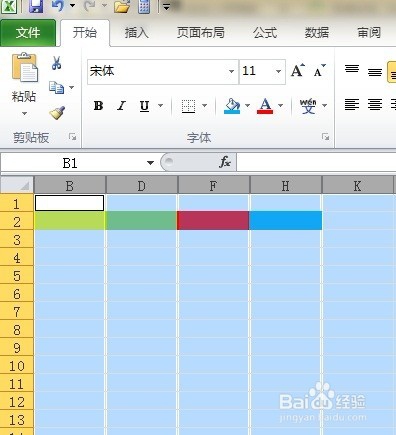The height and width of the screenshot is (435, 396).
Task: Switch to the 页面布局 tab
Action: [x=201, y=33]
